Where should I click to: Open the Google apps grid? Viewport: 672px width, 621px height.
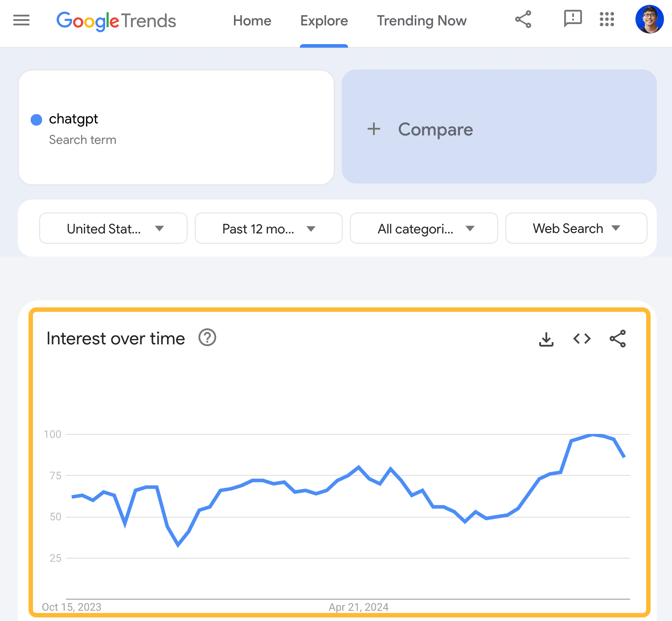point(607,20)
